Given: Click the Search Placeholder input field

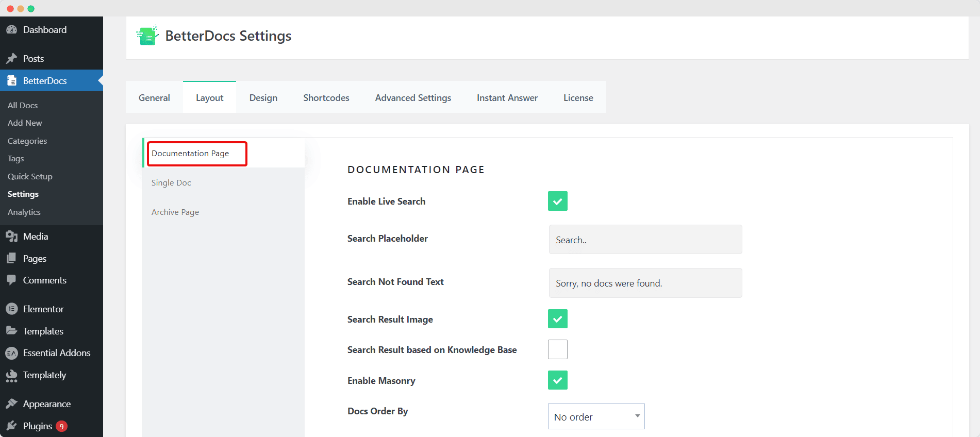Looking at the screenshot, I should click(x=645, y=240).
